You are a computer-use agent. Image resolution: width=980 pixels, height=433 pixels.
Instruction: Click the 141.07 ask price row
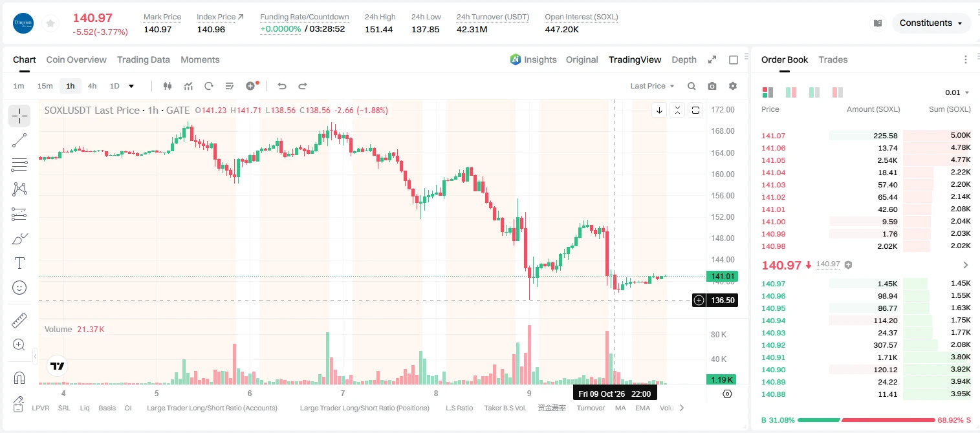pos(866,136)
